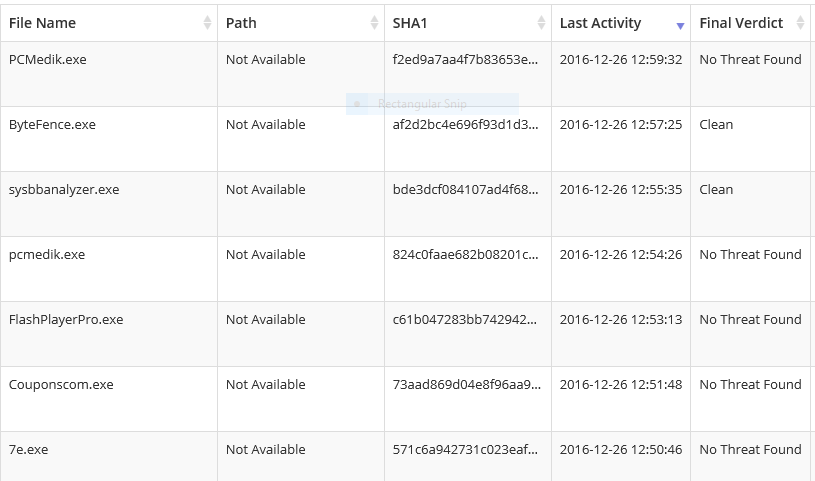Click the Rectangular Snip overlay label
Viewport: 815px width, 481px height.
[422, 103]
